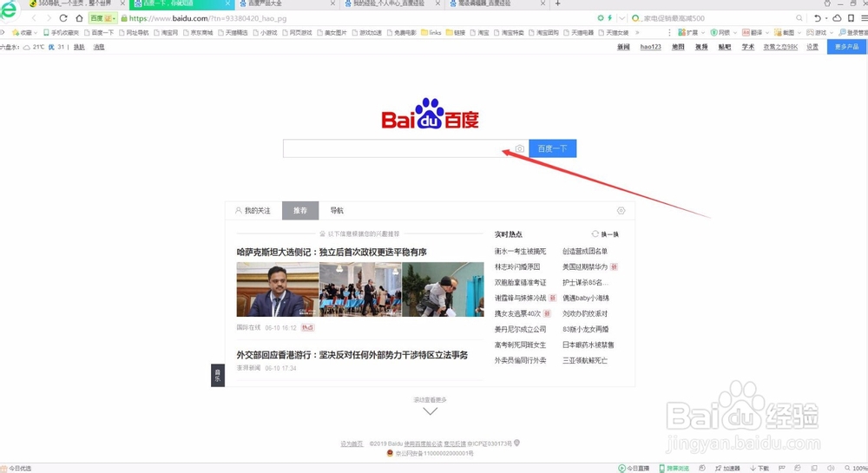Screen dimensions: 868x473
Task: Open the 百度 site-certificate dropdown in address bar
Action: coord(103,18)
